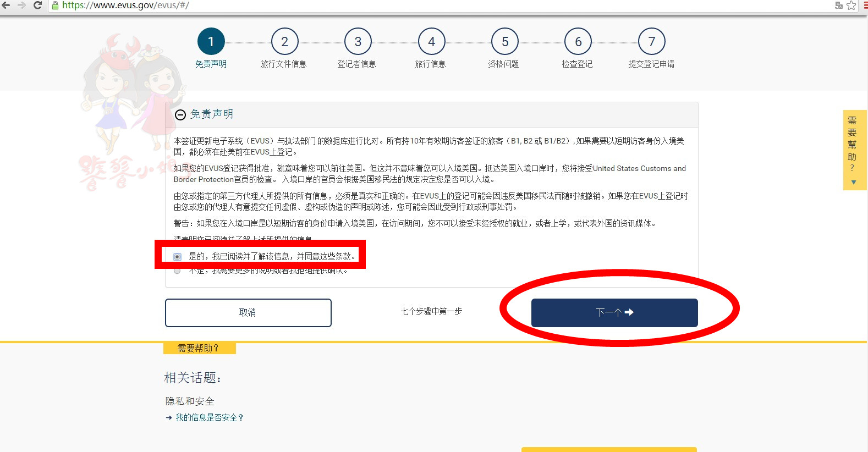Click the 七个步骤中第一步 progress text
Screen dimensions: 868x452
[x=431, y=312]
